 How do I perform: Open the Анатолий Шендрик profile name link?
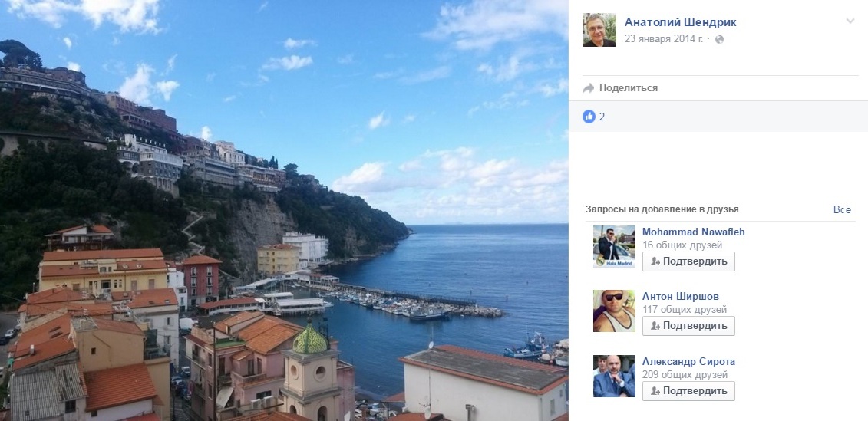pos(681,22)
